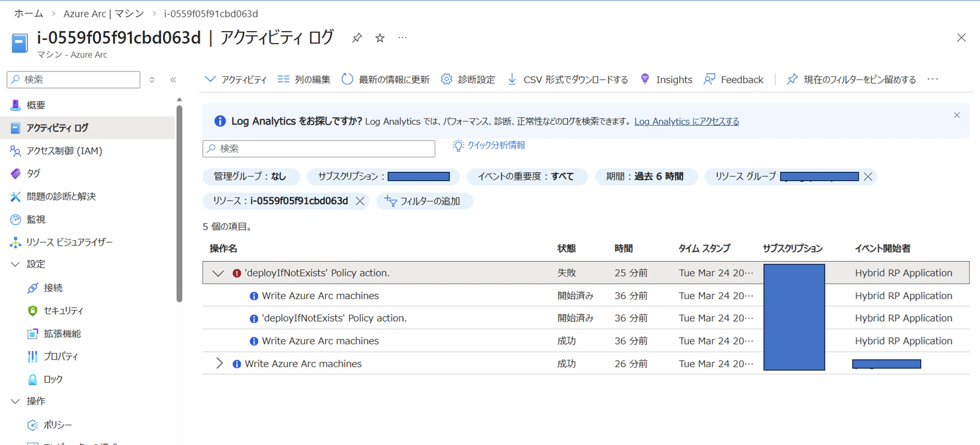Go to ホーム in the breadcrumb
Image resolution: width=980 pixels, height=445 pixels.
click(x=28, y=14)
